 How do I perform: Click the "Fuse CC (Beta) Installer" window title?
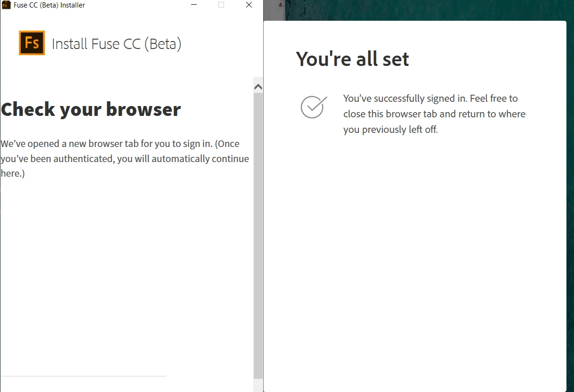[50, 5]
